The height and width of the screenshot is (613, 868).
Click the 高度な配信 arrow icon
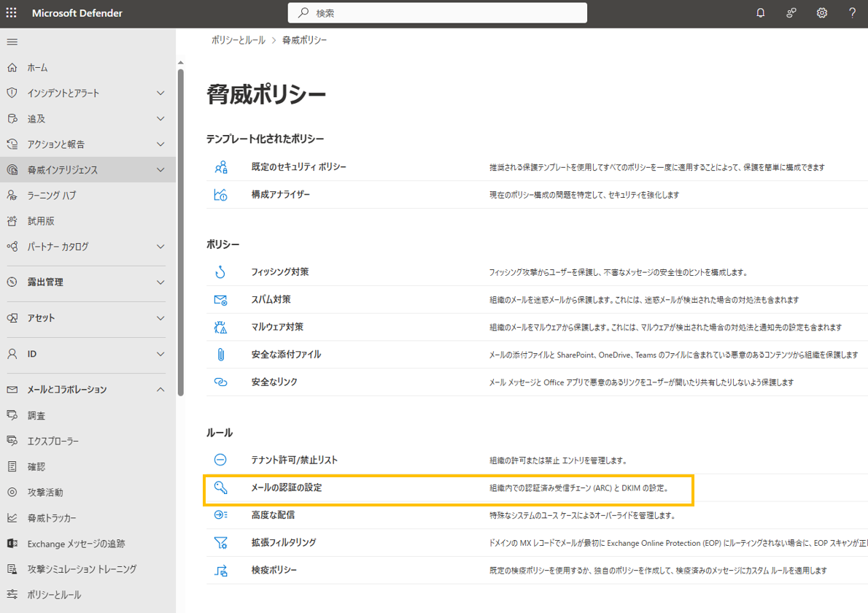(220, 515)
